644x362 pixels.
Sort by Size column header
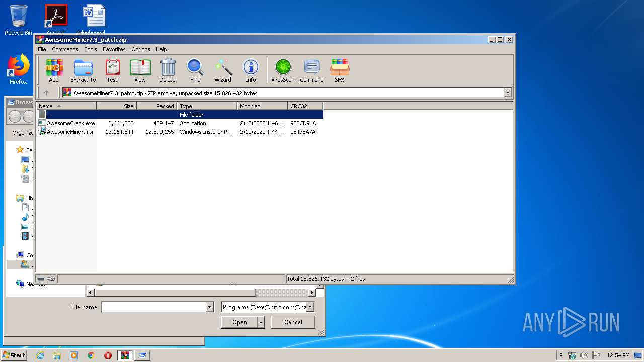click(117, 106)
